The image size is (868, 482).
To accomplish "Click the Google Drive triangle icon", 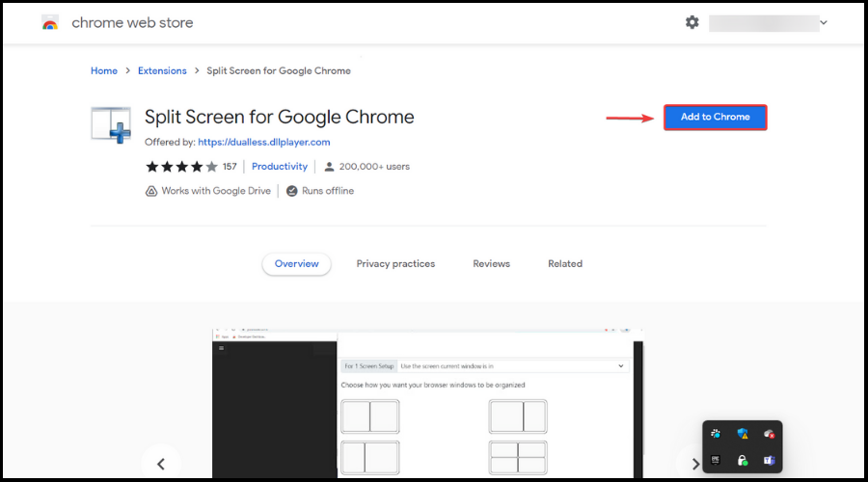I will 151,191.
